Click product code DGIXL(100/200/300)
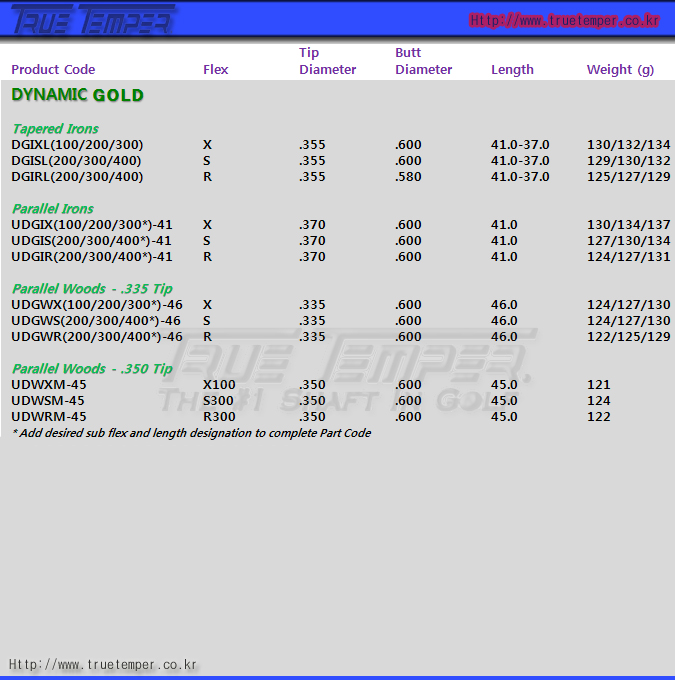The image size is (675, 680). 77,145
